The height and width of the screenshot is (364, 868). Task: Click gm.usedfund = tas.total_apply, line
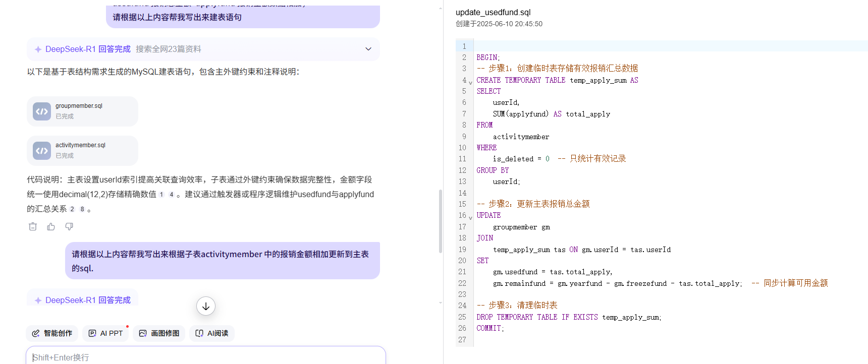(553, 272)
